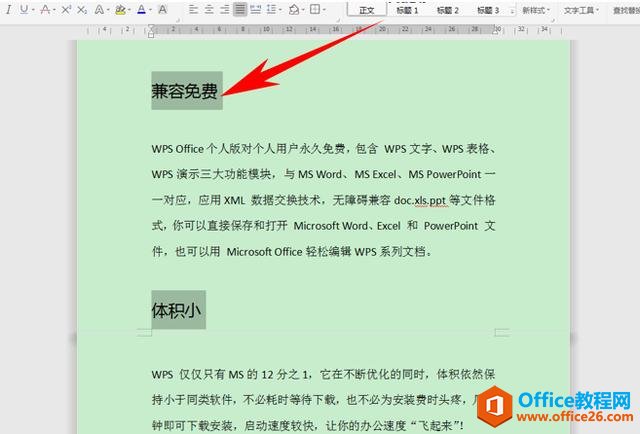The width and height of the screenshot is (640, 434).
Task: Click the first-line indent marker on ruler
Action: click(x=151, y=27)
